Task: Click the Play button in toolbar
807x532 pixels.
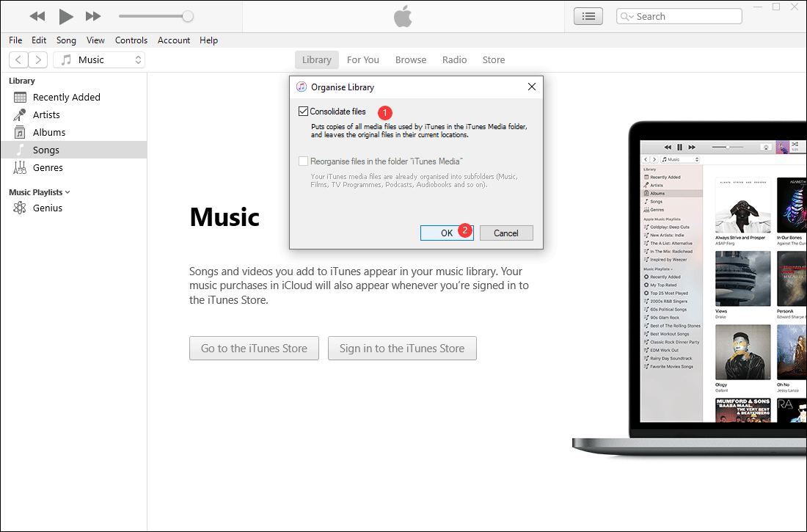Action: [x=65, y=16]
